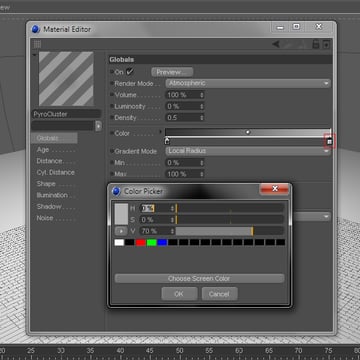Open the Gradient Mode Local Radius dropdown

[248, 151]
